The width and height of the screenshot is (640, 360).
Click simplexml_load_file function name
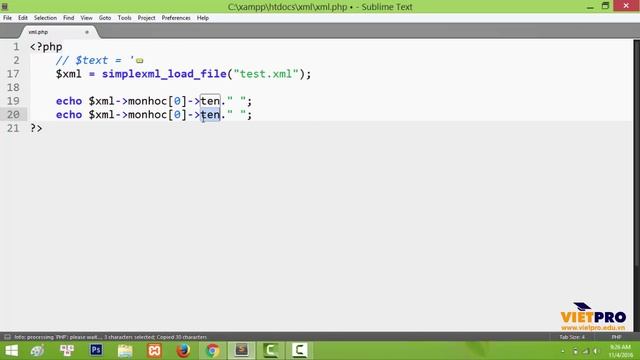(164, 74)
